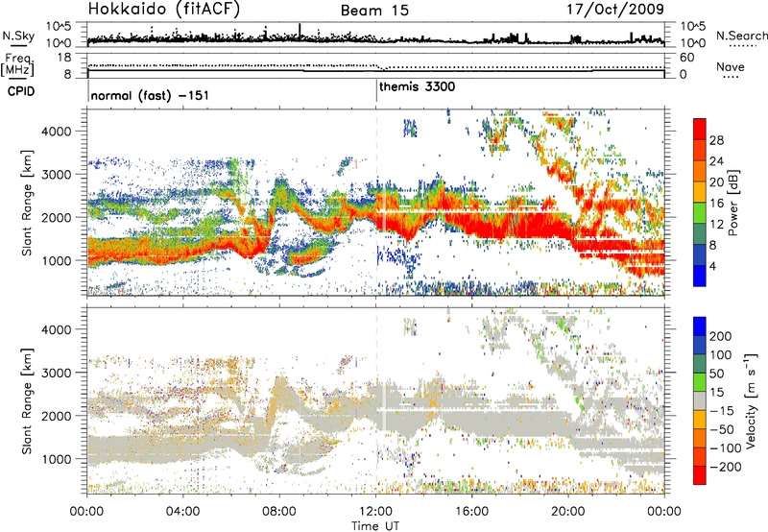Select the "12:00" time tick label
768x532 pixels.
(x=375, y=512)
